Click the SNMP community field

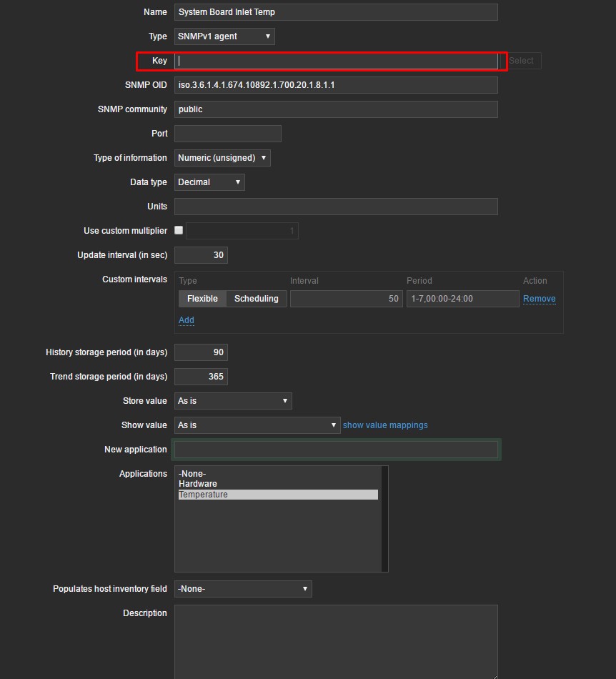336,109
